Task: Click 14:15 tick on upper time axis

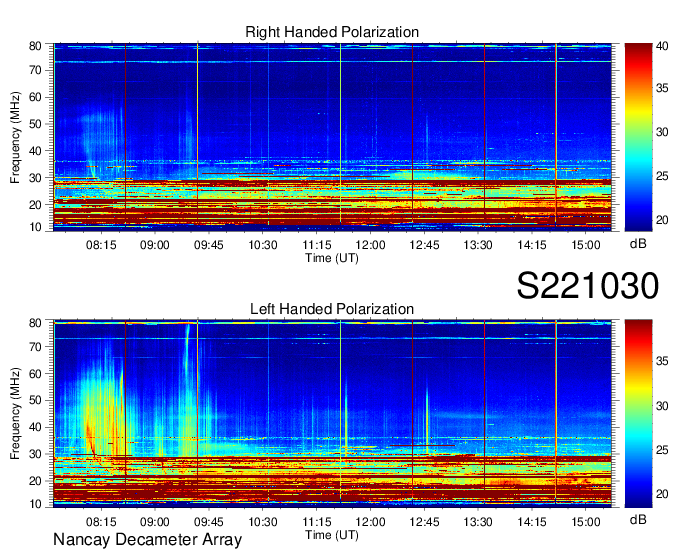Action: (532, 245)
